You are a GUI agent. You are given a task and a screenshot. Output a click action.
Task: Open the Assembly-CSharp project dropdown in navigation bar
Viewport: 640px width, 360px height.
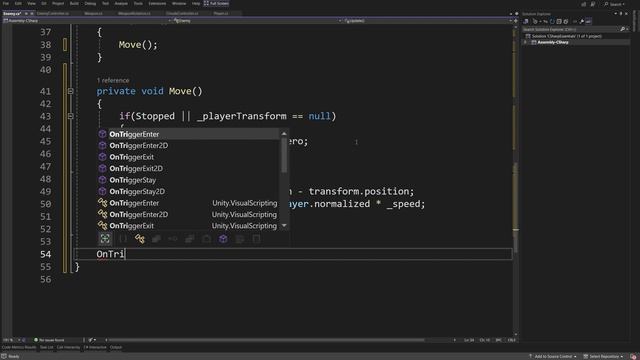[x=87, y=20]
